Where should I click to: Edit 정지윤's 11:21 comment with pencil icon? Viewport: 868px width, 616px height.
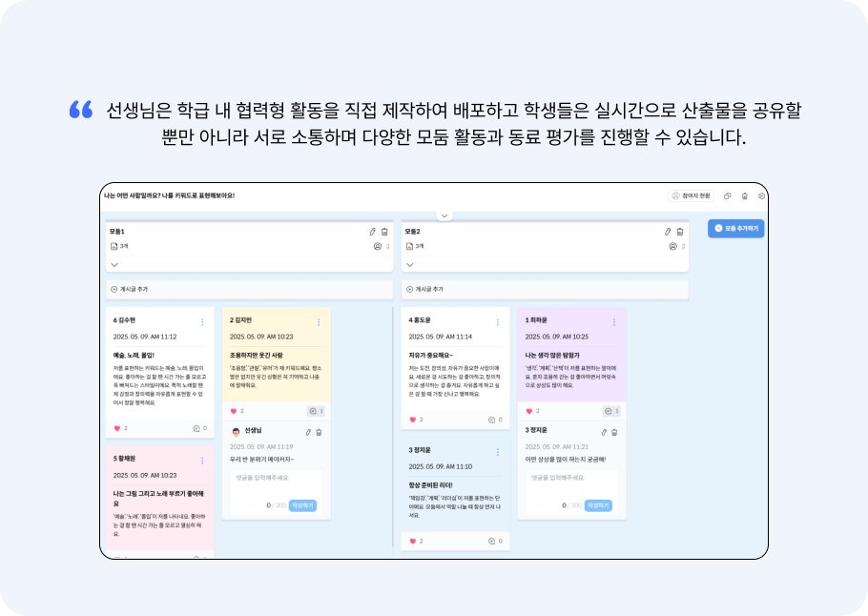click(x=604, y=432)
